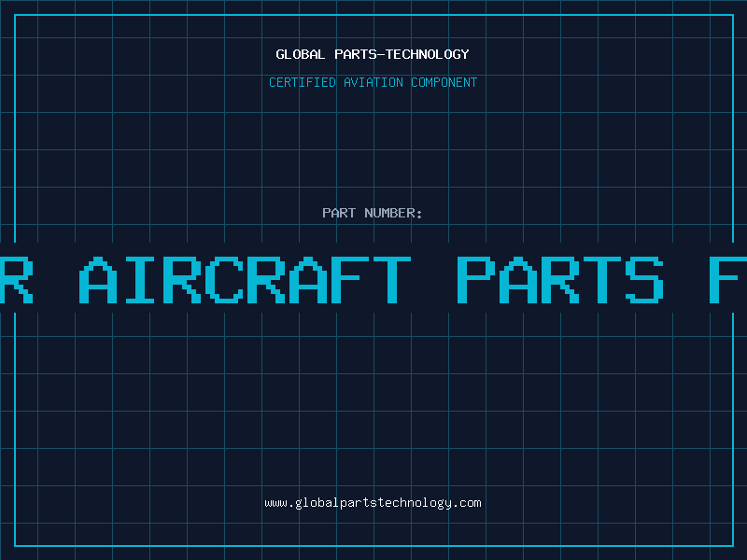Click the GLOBAL PARTS-TECHNOLOGY heading
Screen dimensions: 747x560
click(373, 54)
